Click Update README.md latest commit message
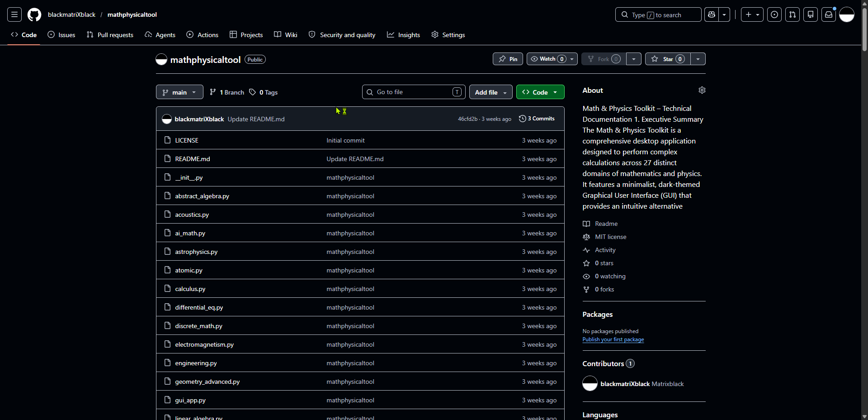 point(256,119)
